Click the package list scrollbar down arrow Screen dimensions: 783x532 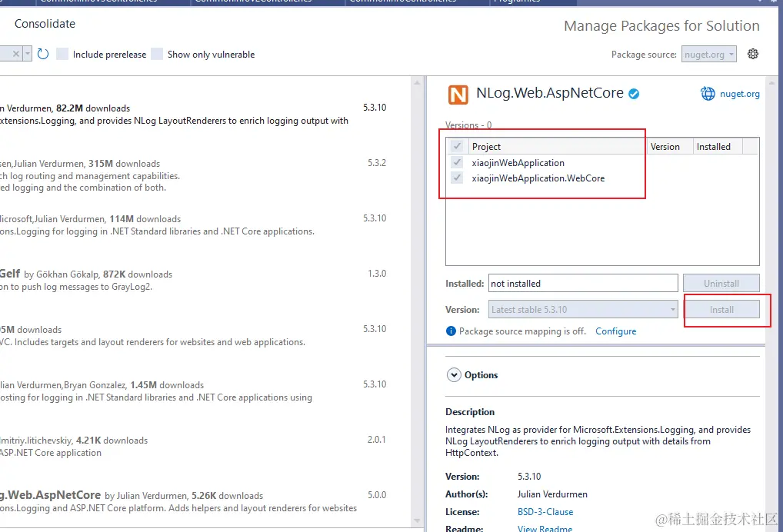[x=417, y=521]
